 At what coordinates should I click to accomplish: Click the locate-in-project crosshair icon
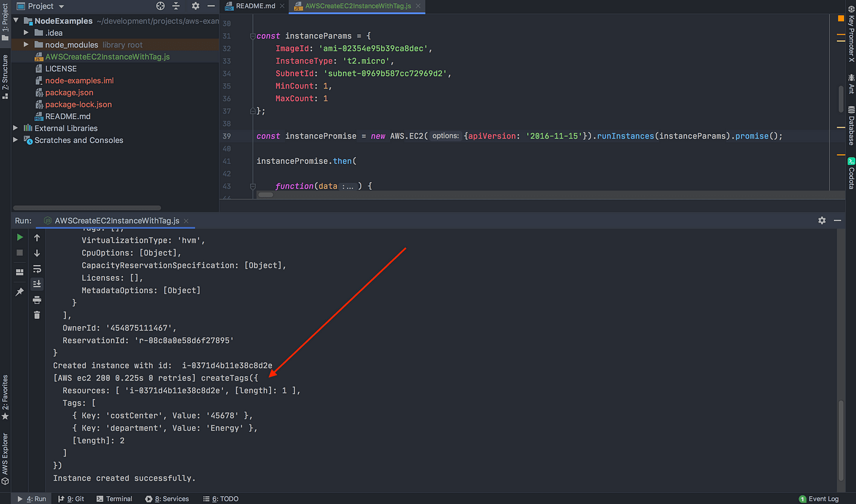pos(161,6)
